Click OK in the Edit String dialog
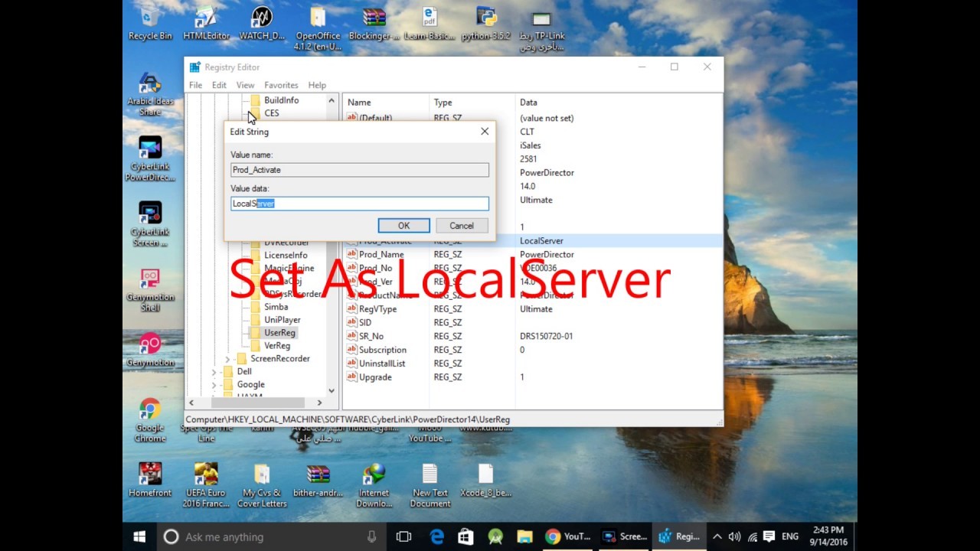 pos(403,226)
